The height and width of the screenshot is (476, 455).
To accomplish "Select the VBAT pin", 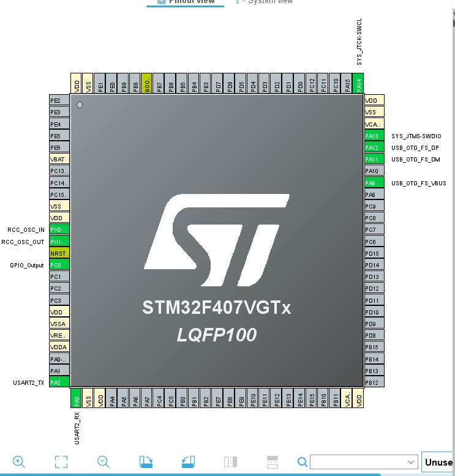I will (x=59, y=159).
